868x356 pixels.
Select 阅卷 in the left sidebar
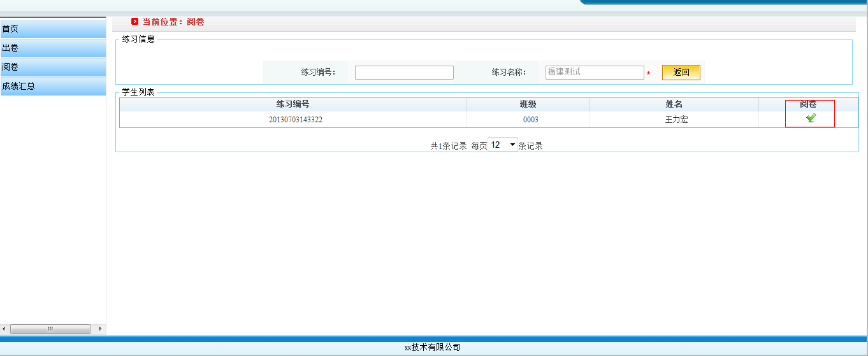point(53,67)
